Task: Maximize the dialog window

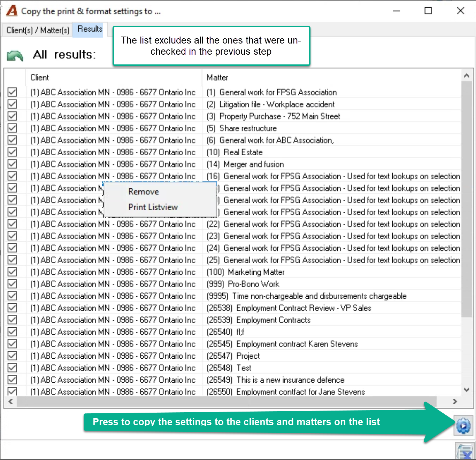Action: coord(428,11)
